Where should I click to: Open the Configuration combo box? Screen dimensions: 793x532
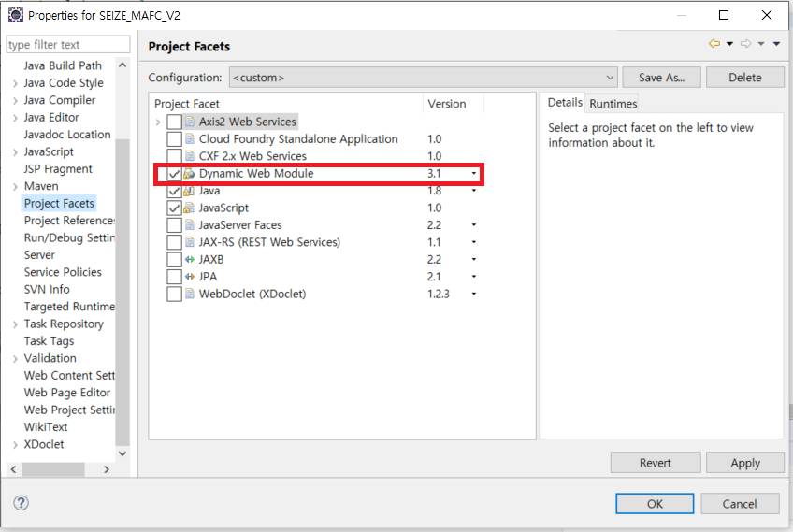point(424,78)
